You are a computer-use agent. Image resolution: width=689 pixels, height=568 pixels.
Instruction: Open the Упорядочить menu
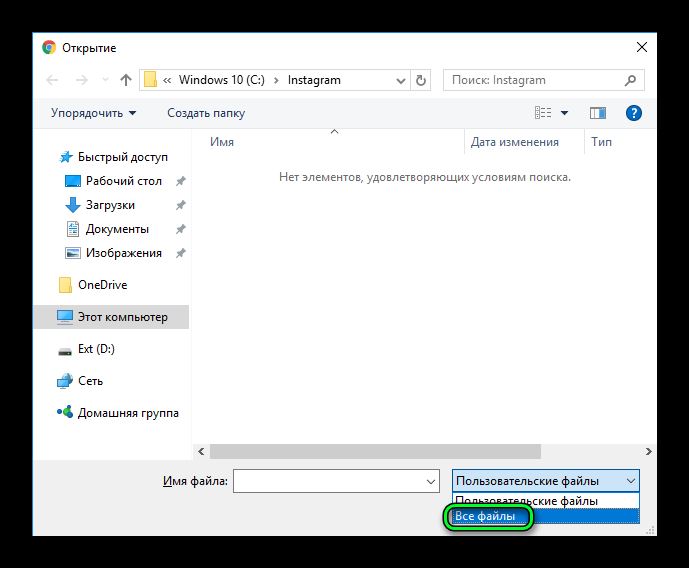93,113
